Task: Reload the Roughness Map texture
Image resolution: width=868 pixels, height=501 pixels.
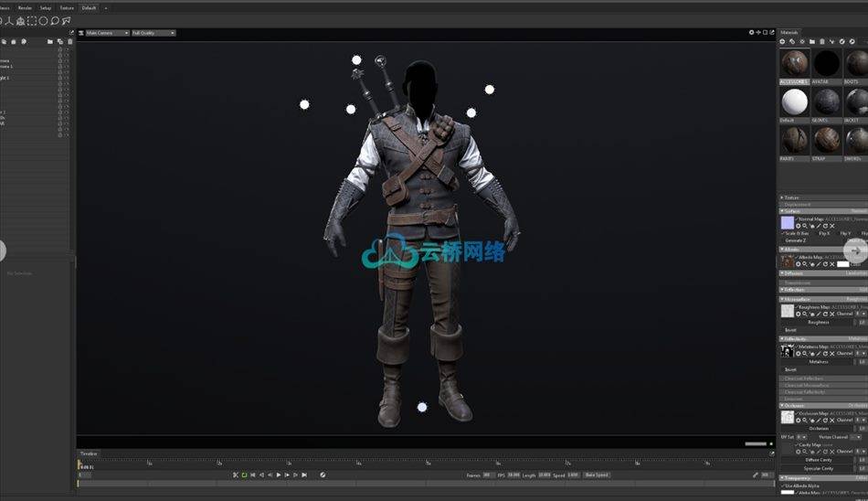Action: click(825, 314)
